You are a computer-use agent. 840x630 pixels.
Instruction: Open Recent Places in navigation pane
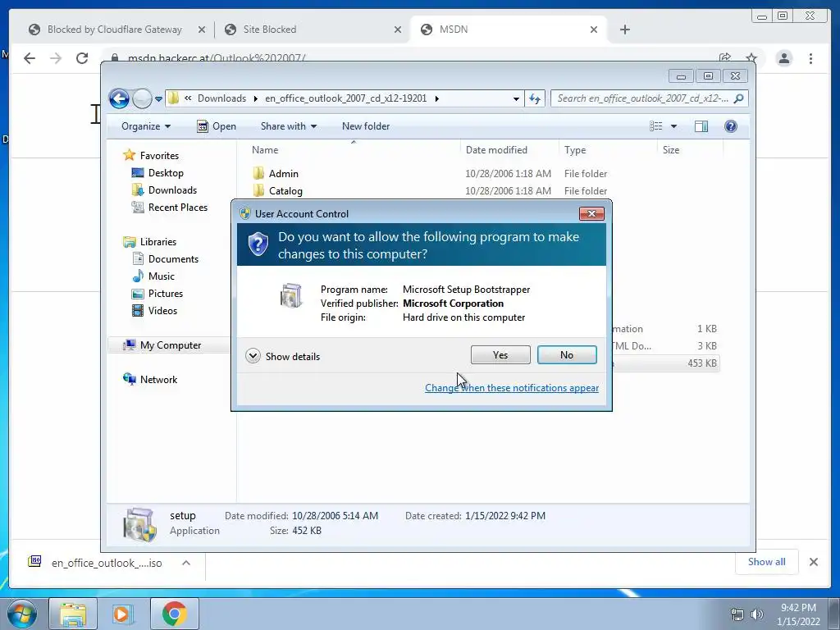click(177, 208)
